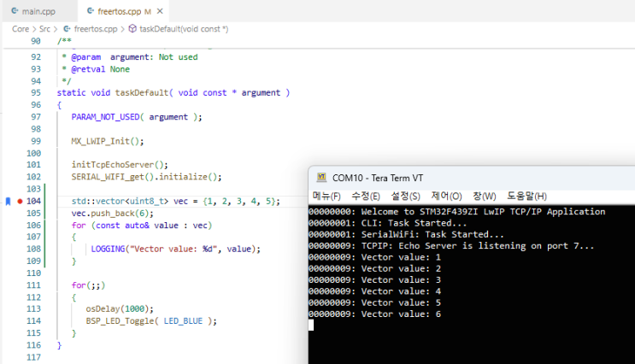Image resolution: width=635 pixels, height=364 pixels.
Task: Click PARAM_NOT_USED macro on line 97
Action: pos(105,117)
